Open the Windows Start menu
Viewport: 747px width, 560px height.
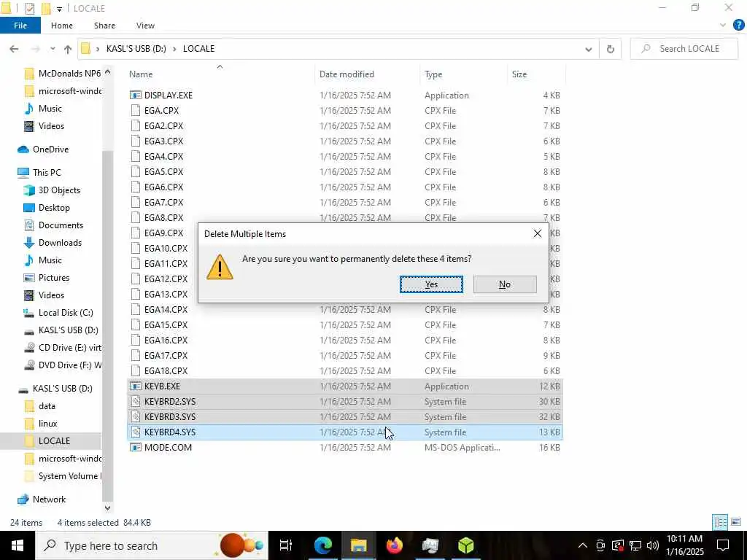[x=18, y=545]
